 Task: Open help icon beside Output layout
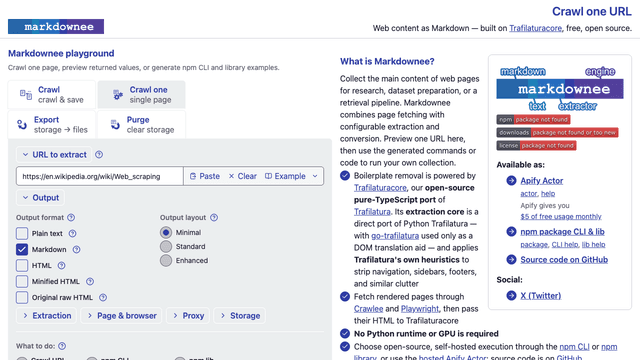[x=214, y=218]
